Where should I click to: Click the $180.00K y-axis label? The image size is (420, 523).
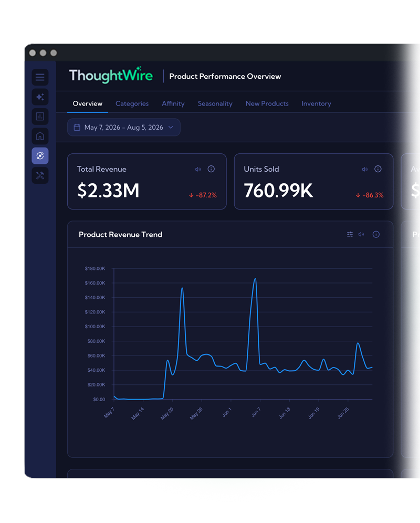[95, 268]
